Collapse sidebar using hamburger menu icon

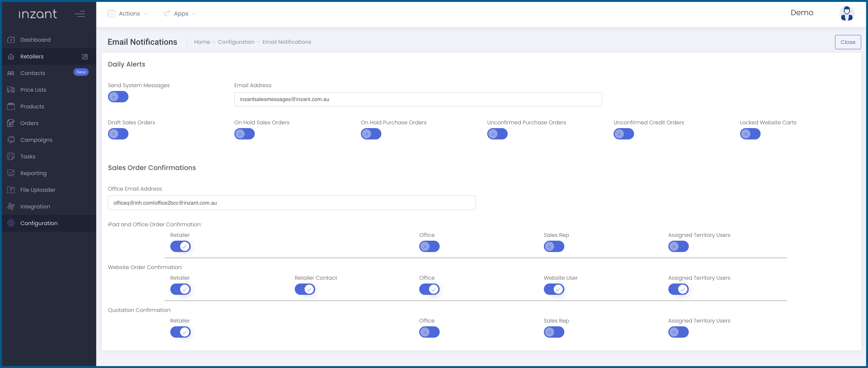click(80, 14)
